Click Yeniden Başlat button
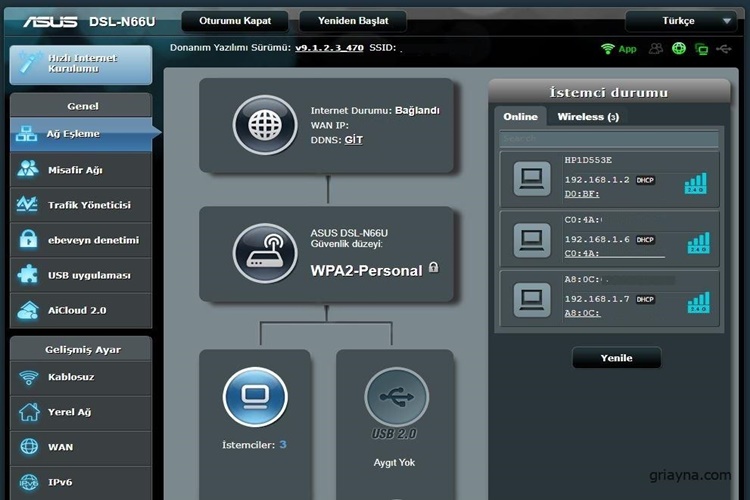 353,21
